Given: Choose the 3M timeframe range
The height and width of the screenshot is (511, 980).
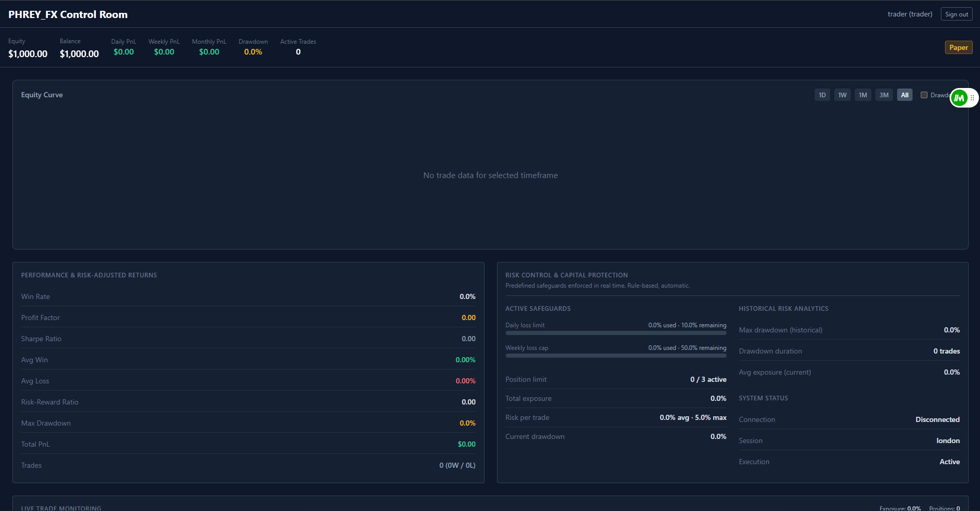Looking at the screenshot, I should point(884,95).
